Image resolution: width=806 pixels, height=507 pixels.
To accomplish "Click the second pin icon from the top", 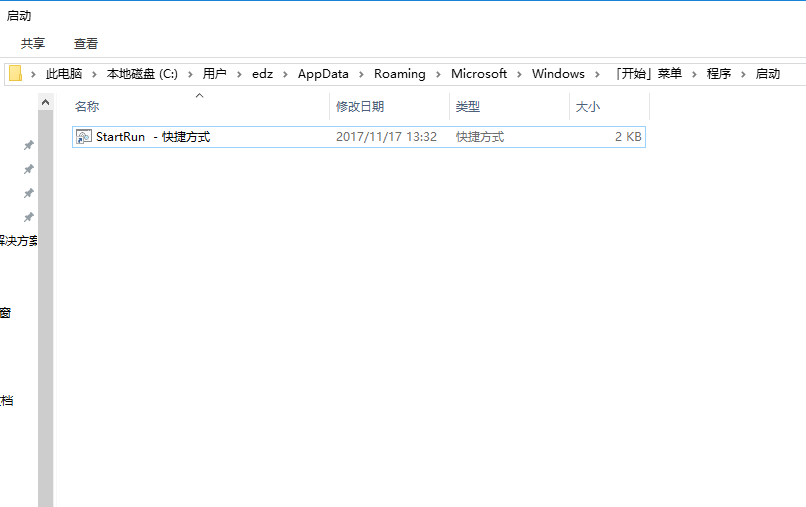I will tap(29, 169).
